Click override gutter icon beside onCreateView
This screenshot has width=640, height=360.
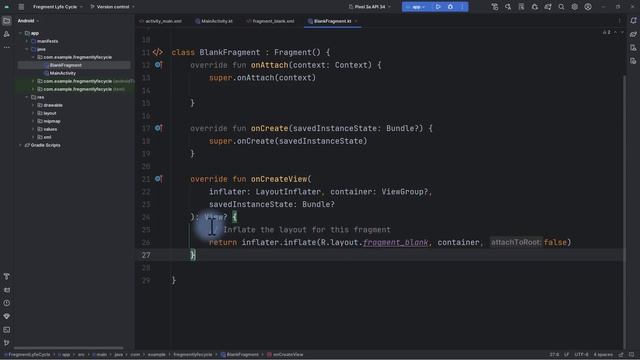coord(158,179)
